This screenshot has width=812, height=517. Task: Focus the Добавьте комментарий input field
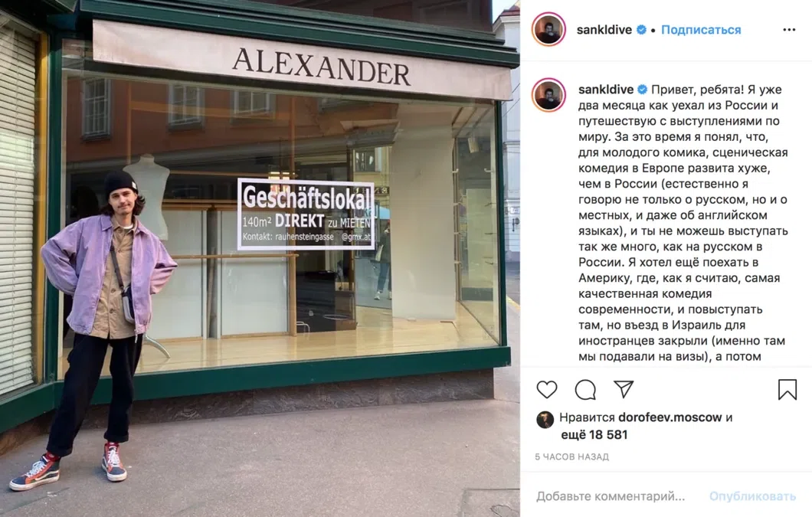pyautogui.click(x=611, y=496)
